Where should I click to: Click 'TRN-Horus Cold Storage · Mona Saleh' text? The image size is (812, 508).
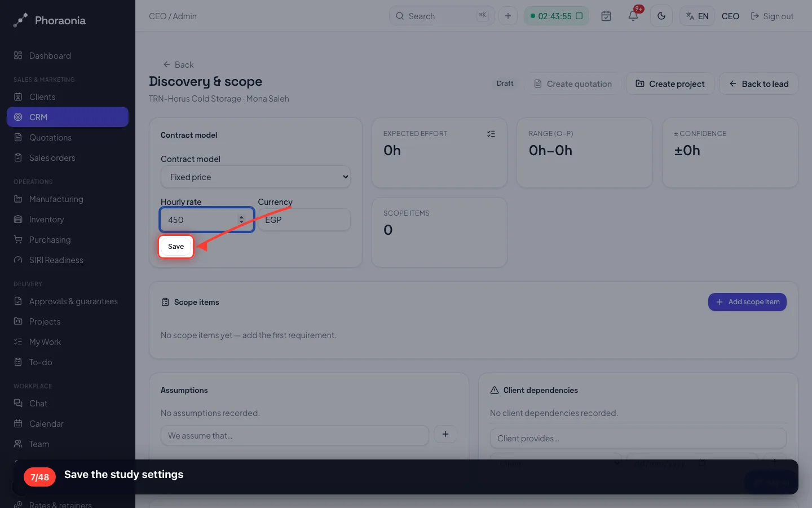[x=219, y=99]
